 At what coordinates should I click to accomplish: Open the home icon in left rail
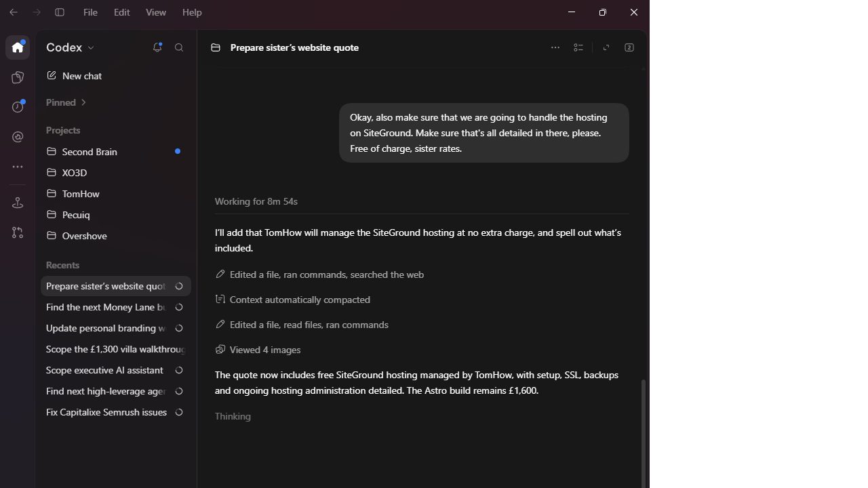point(18,47)
